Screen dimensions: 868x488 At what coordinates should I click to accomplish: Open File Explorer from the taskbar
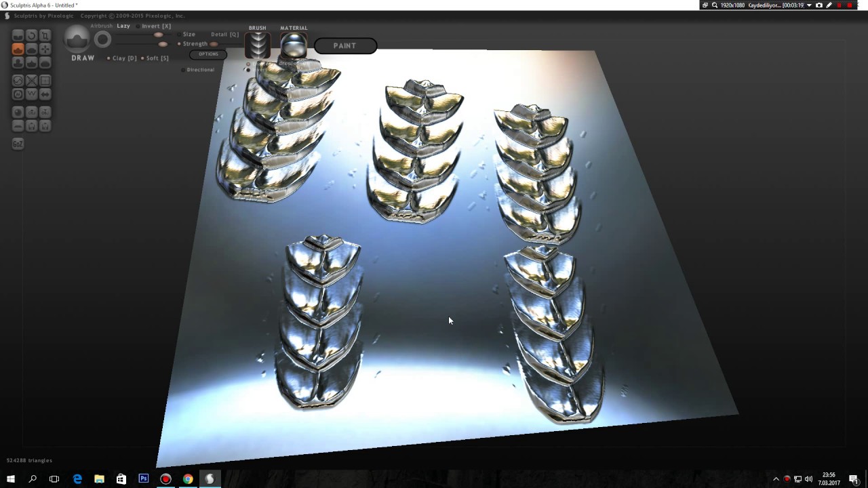(x=99, y=479)
